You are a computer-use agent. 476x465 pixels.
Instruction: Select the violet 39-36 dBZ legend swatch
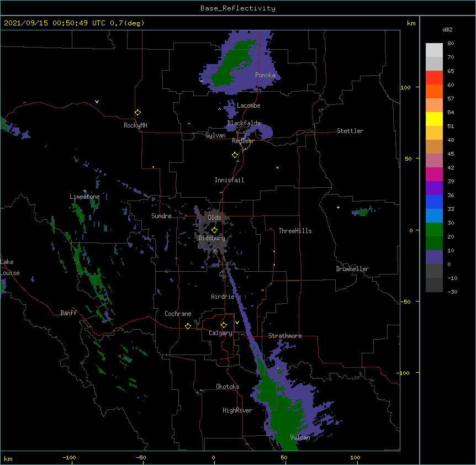(x=434, y=188)
